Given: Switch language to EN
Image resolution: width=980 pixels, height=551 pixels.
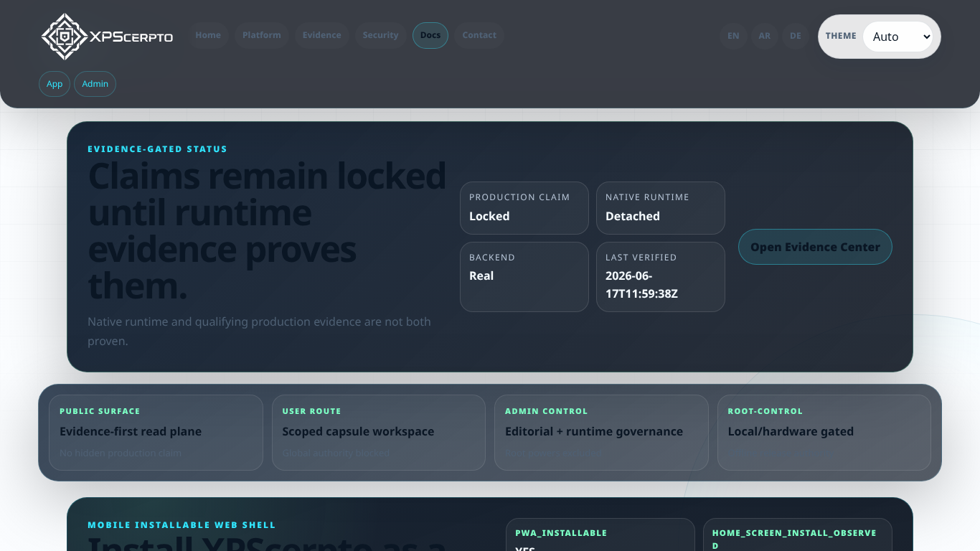Looking at the screenshot, I should click(x=733, y=36).
